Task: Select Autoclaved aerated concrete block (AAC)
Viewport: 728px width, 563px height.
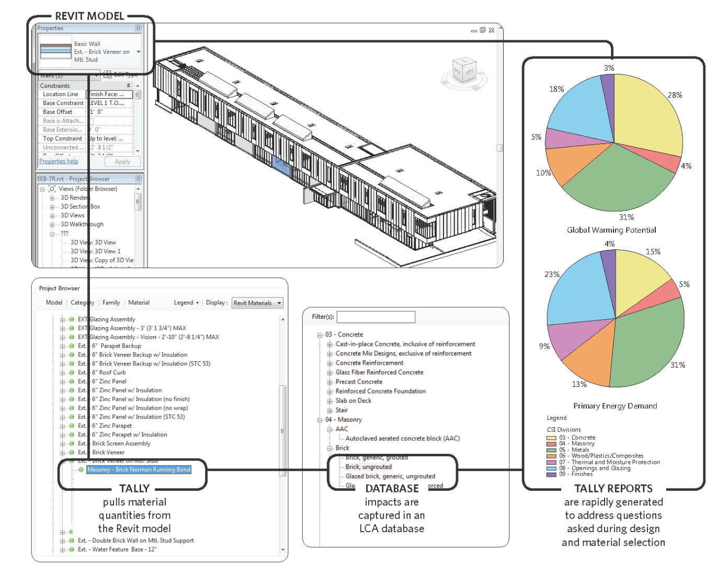Action: click(403, 439)
